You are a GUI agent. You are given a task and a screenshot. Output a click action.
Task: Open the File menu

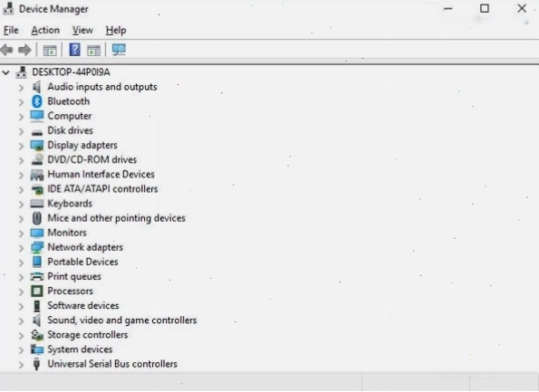pyautogui.click(x=11, y=30)
